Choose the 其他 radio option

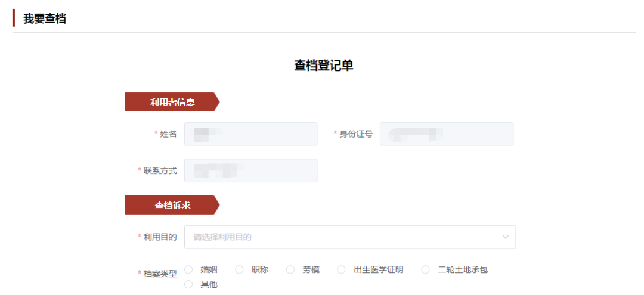pyautogui.click(x=189, y=285)
